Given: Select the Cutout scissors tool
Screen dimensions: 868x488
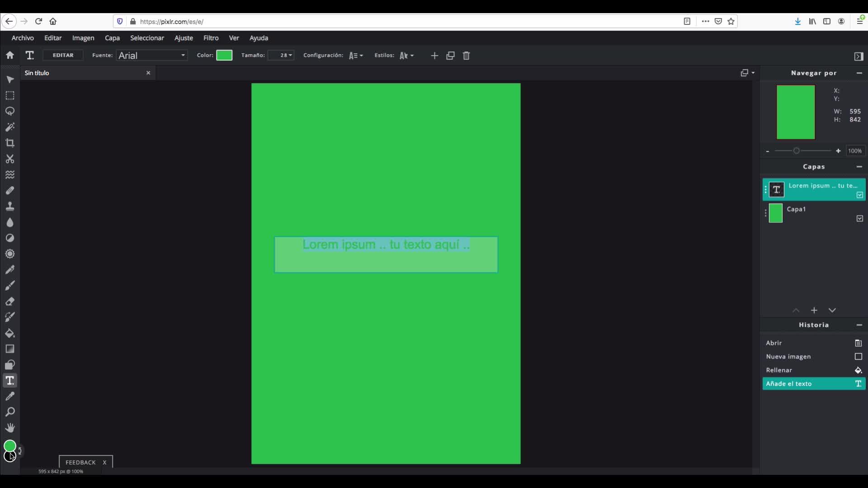Looking at the screenshot, I should click(10, 159).
